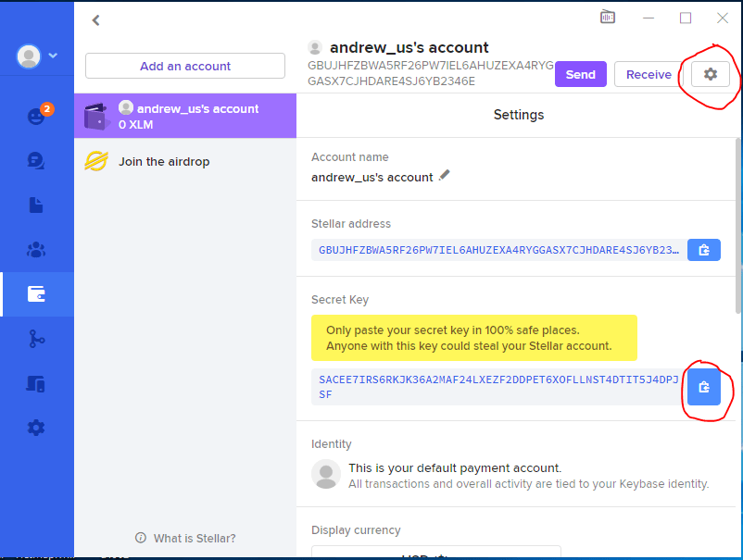
Task: Open the Display currency dropdown
Action: (x=435, y=553)
